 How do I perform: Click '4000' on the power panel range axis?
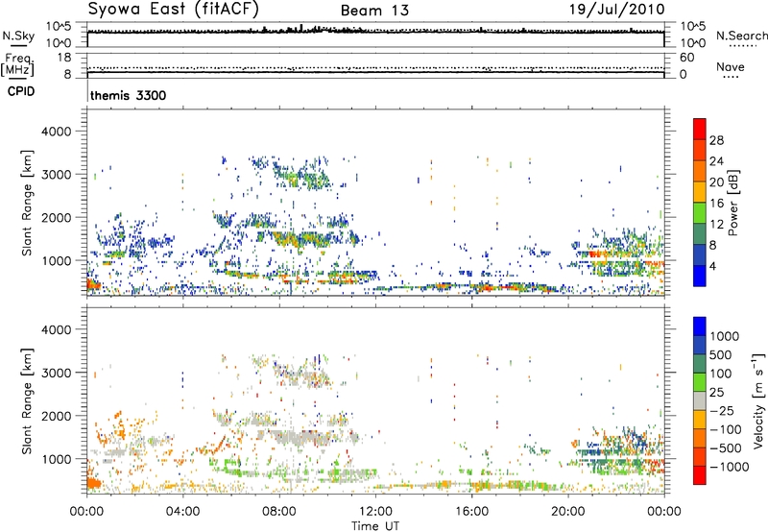(57, 132)
